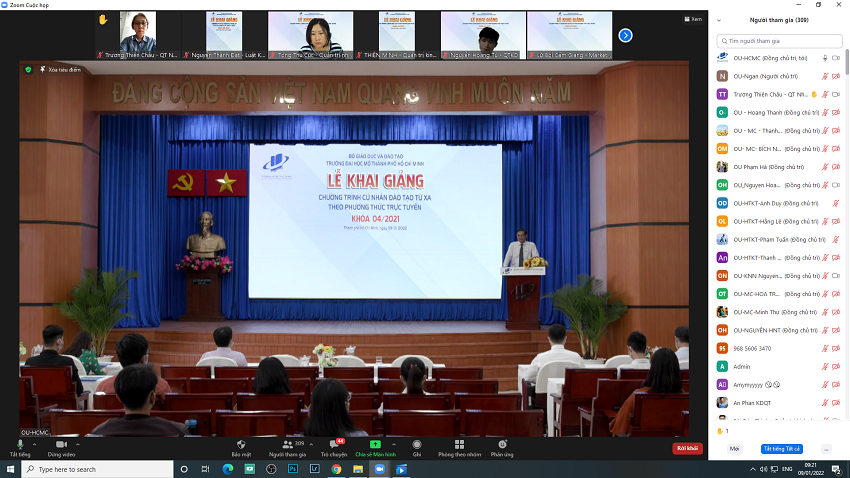This screenshot has width=850, height=478.
Task: Start Chia sẻ Màn hình screen share
Action: pyautogui.click(x=376, y=443)
